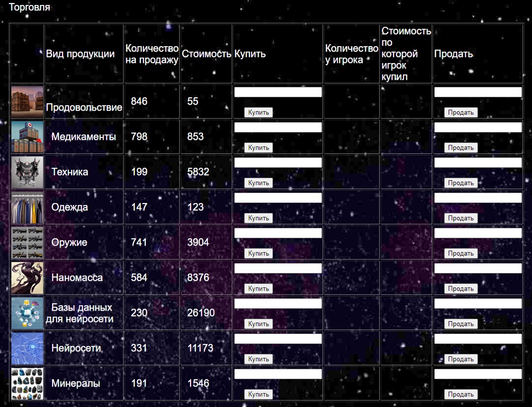Click buy amount field for Базы данных
The image size is (532, 407).
tap(278, 304)
